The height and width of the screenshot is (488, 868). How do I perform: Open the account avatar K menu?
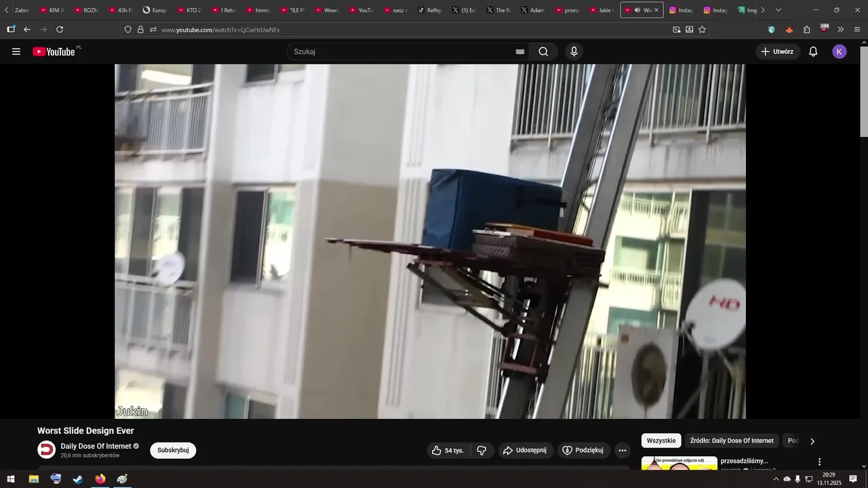(x=840, y=52)
